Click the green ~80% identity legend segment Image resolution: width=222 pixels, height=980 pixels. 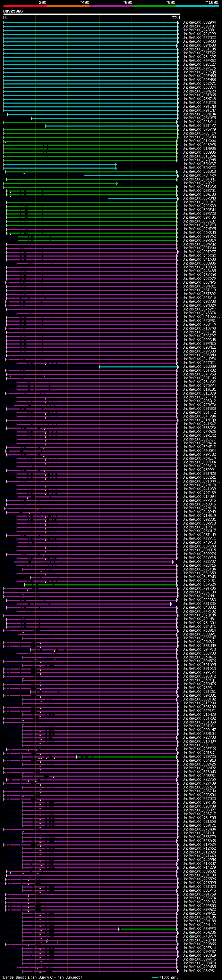coord(154,6)
